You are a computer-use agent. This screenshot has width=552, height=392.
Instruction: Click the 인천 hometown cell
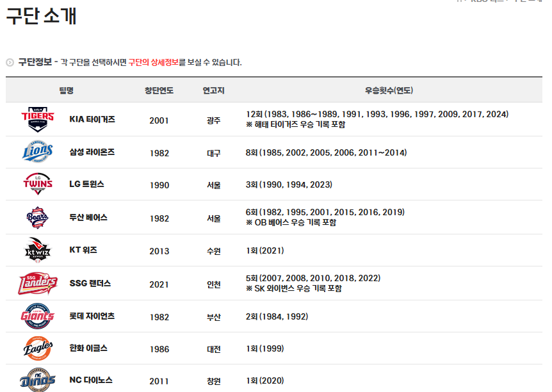coord(214,284)
